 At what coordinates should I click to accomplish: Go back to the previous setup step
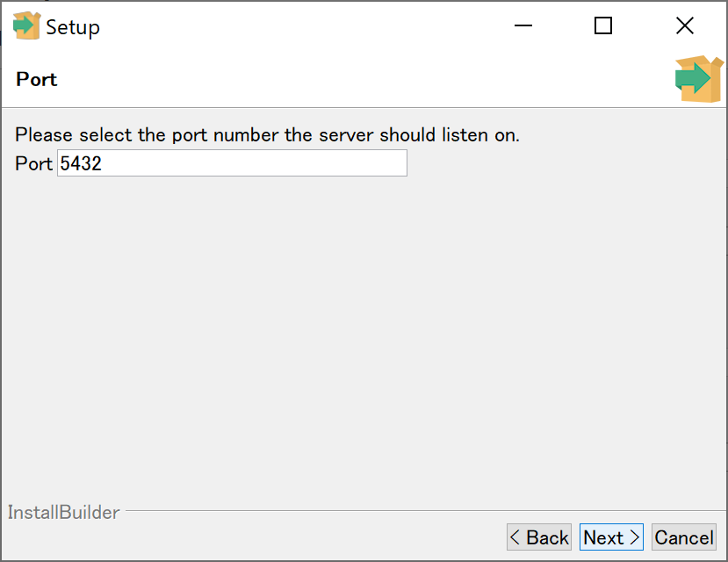coord(538,537)
